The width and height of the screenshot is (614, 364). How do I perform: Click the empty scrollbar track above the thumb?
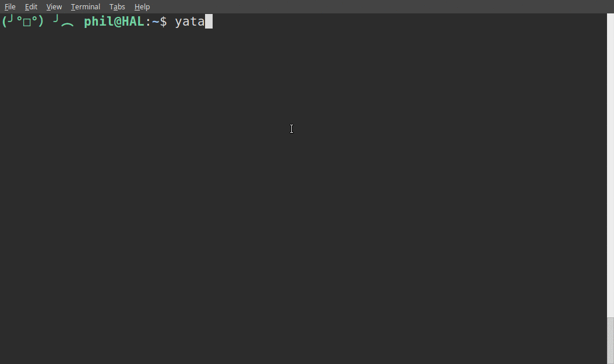point(610,164)
